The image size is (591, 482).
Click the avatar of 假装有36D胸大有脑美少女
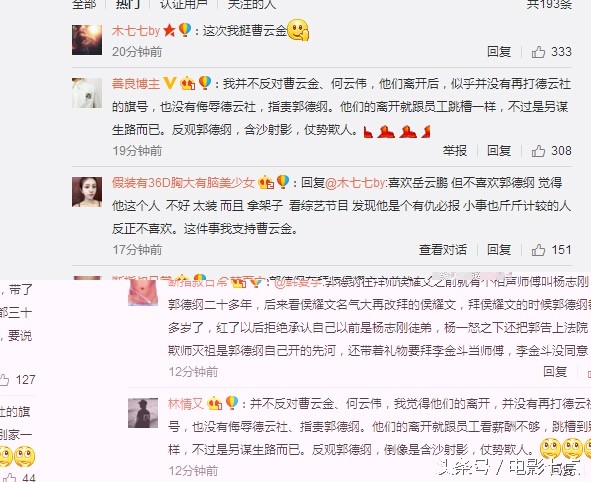(x=87, y=192)
